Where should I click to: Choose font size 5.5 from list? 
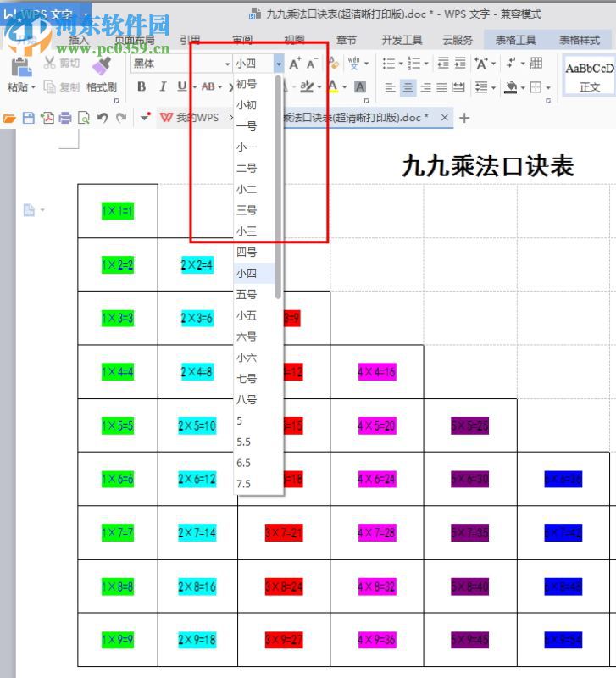tap(254, 442)
